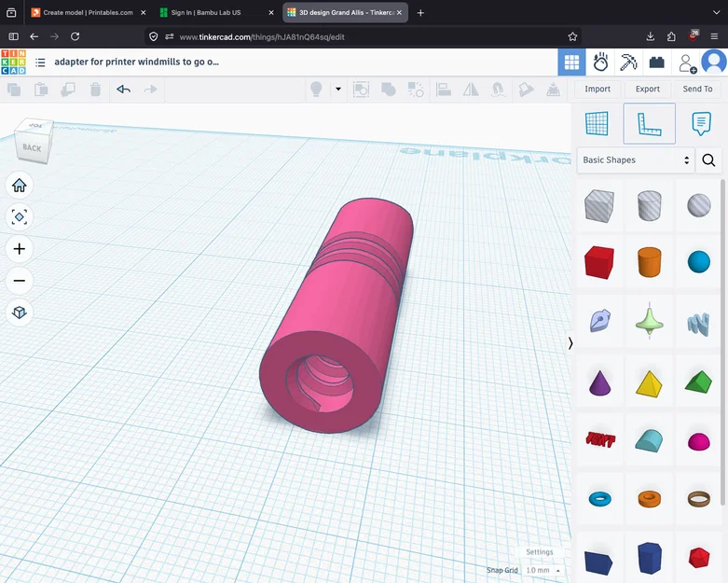The image size is (728, 583).
Task: Select the Workplane tool
Action: pos(598,123)
